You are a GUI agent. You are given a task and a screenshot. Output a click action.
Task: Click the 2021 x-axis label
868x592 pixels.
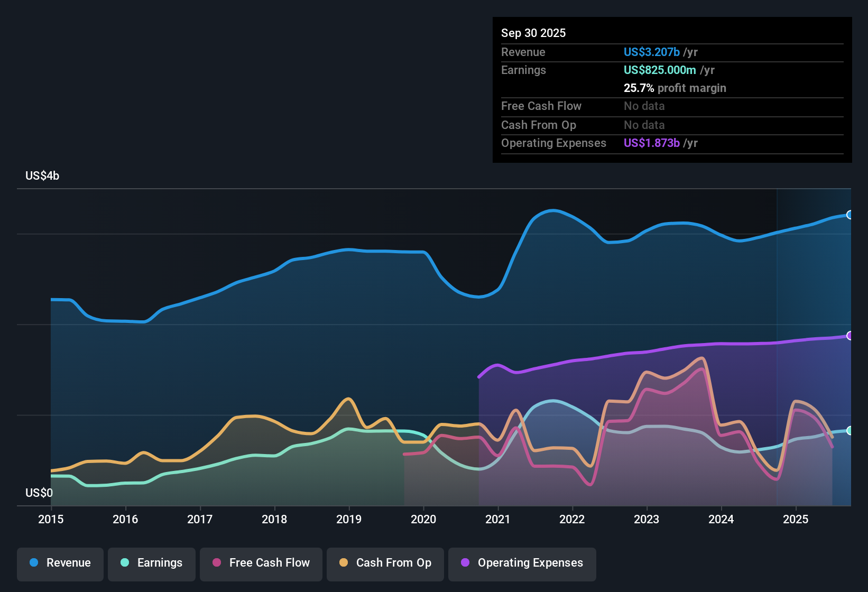pyautogui.click(x=497, y=520)
